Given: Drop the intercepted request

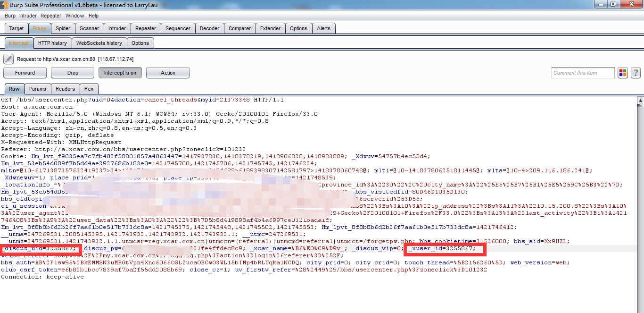Looking at the screenshot, I should (73, 73).
